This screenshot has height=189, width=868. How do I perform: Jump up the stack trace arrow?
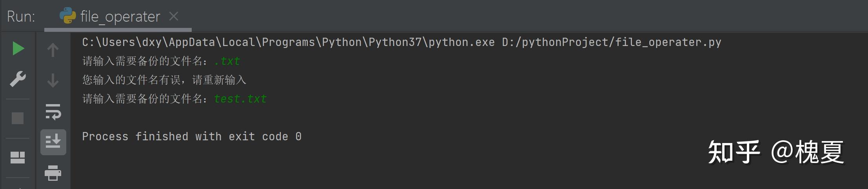pos(53,50)
